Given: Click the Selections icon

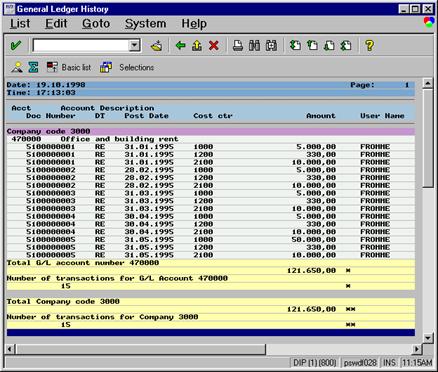Looking at the screenshot, I should [106, 67].
